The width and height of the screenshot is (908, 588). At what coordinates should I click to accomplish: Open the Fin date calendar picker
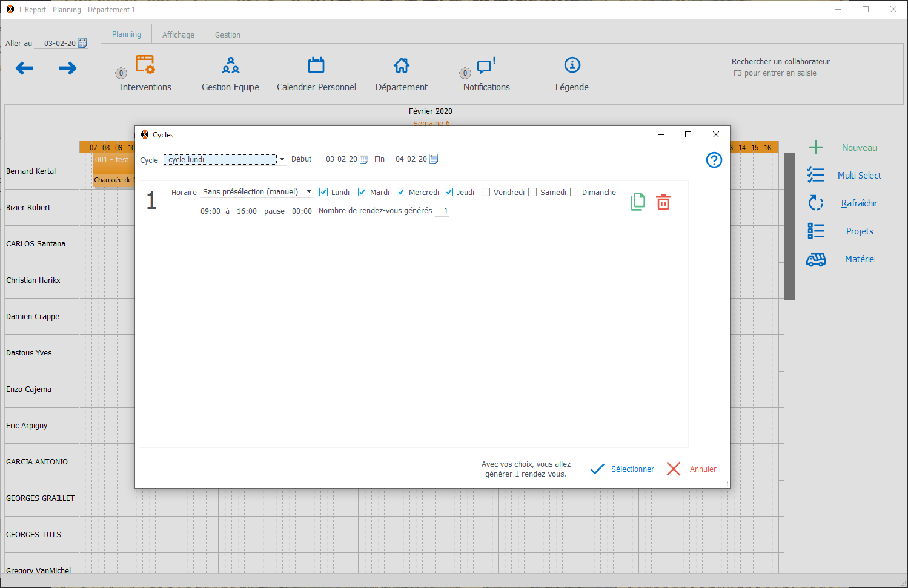coord(434,159)
